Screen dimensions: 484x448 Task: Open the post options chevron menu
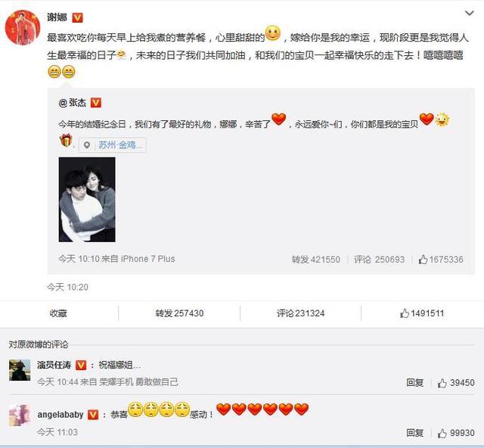pyautogui.click(x=469, y=13)
